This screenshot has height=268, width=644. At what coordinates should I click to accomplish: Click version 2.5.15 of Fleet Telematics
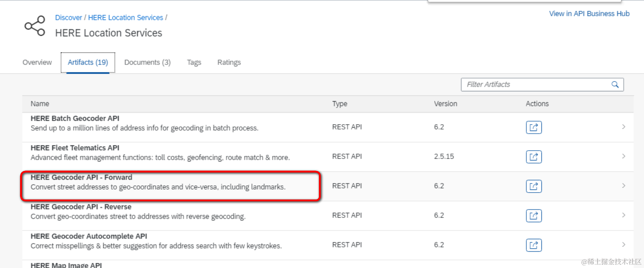pos(444,156)
